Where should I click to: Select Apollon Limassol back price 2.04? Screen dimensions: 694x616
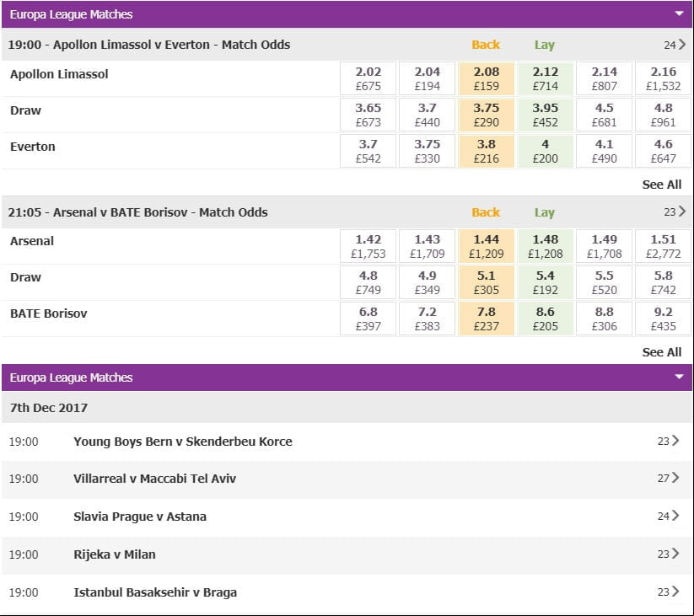[428, 78]
